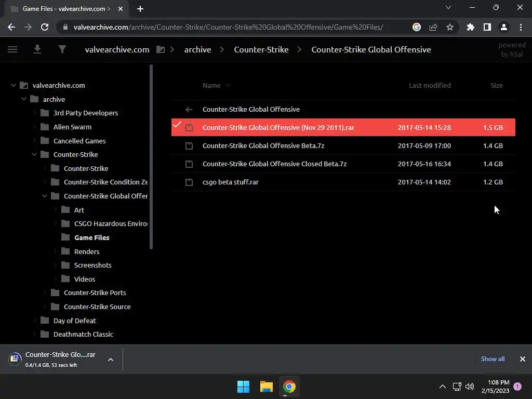
Task: Select the Screenshots folder in the tree
Action: coord(92,265)
